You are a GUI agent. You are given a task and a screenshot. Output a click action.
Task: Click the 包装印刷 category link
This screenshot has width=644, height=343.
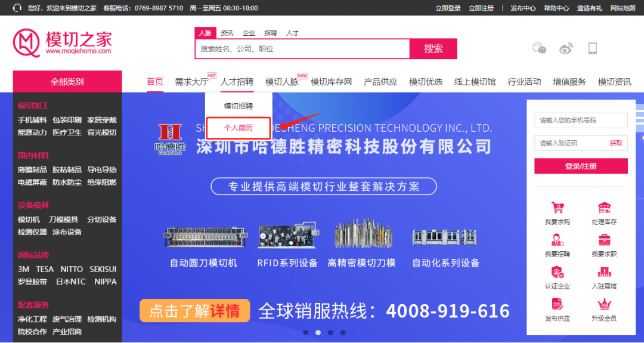pos(67,120)
